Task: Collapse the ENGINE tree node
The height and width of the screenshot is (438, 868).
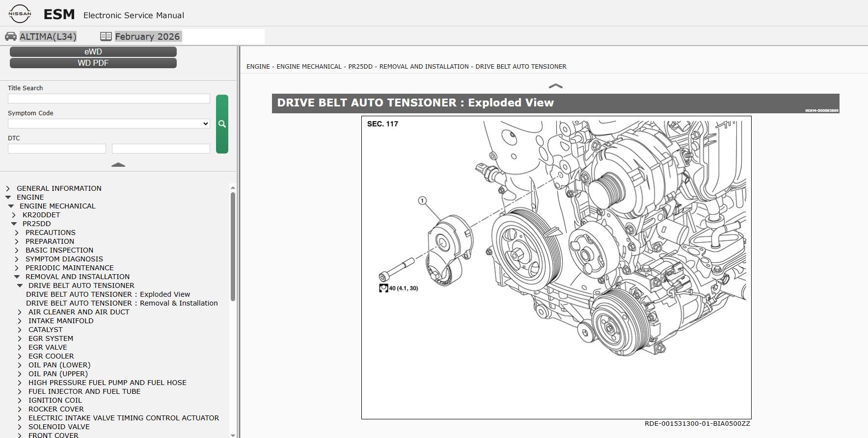Action: tap(8, 197)
